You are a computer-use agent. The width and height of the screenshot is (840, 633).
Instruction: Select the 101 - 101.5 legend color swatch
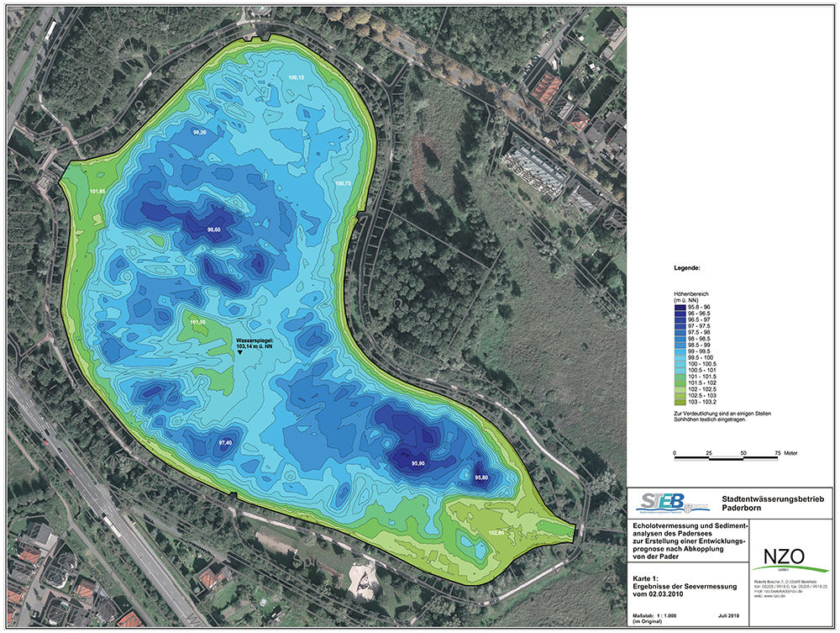click(680, 377)
